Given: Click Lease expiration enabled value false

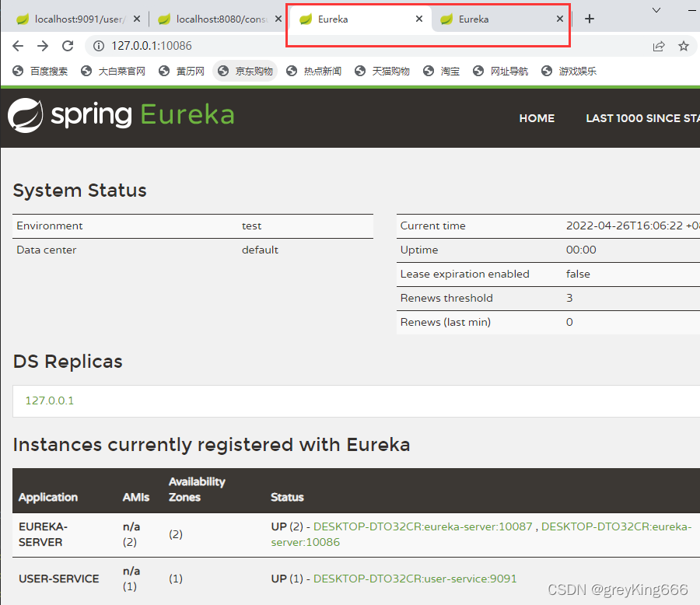Looking at the screenshot, I should tap(578, 275).
